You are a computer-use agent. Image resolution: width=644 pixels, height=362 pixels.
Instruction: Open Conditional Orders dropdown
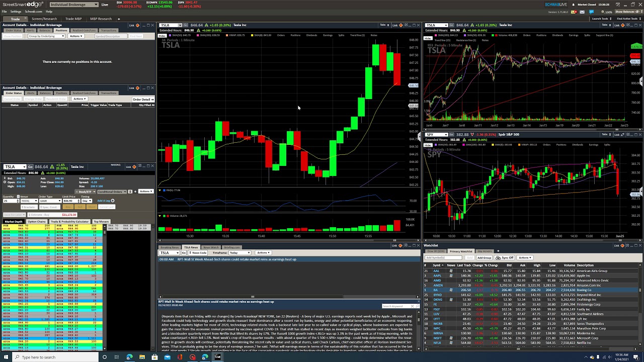click(112, 192)
